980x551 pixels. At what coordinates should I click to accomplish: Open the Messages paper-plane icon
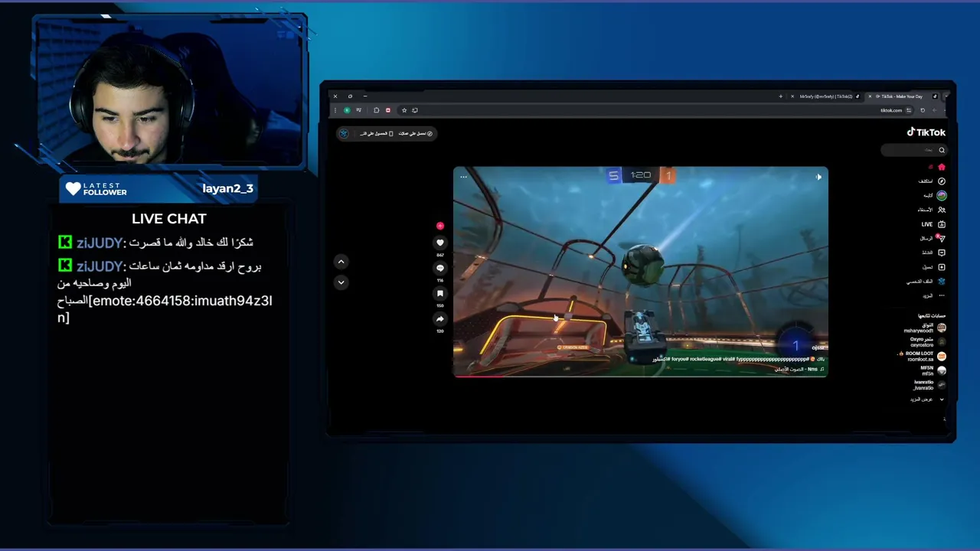(942, 238)
